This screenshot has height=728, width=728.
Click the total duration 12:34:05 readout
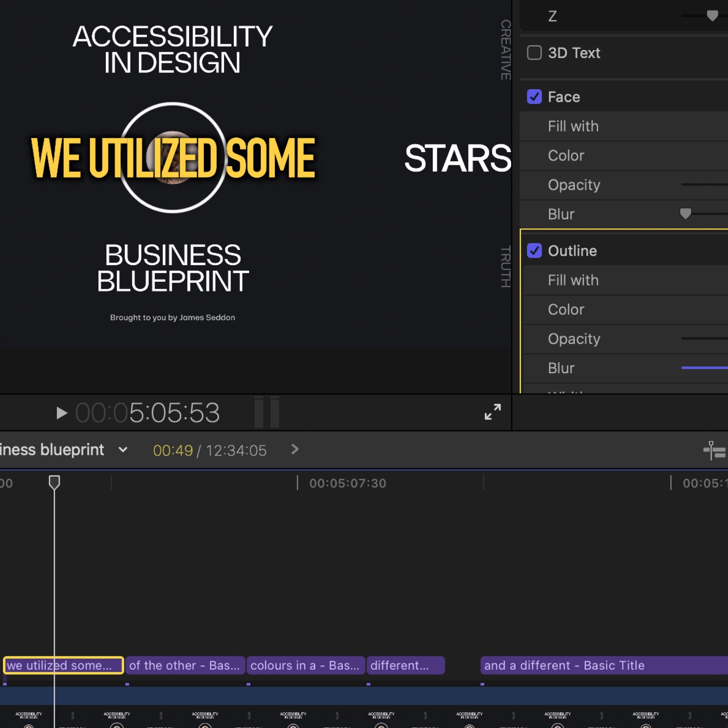236,450
